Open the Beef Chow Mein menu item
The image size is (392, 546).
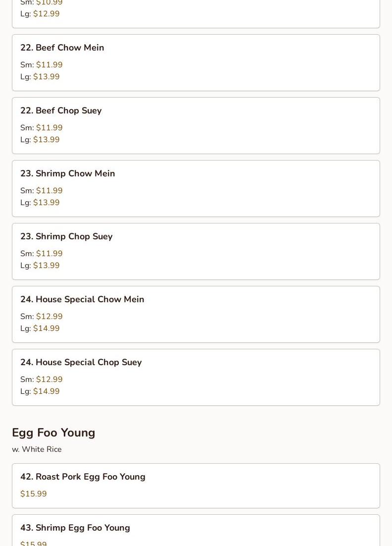62,48
